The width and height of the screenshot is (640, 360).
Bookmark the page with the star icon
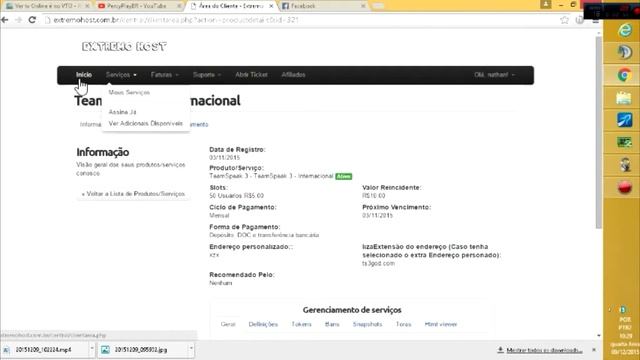click(x=564, y=20)
